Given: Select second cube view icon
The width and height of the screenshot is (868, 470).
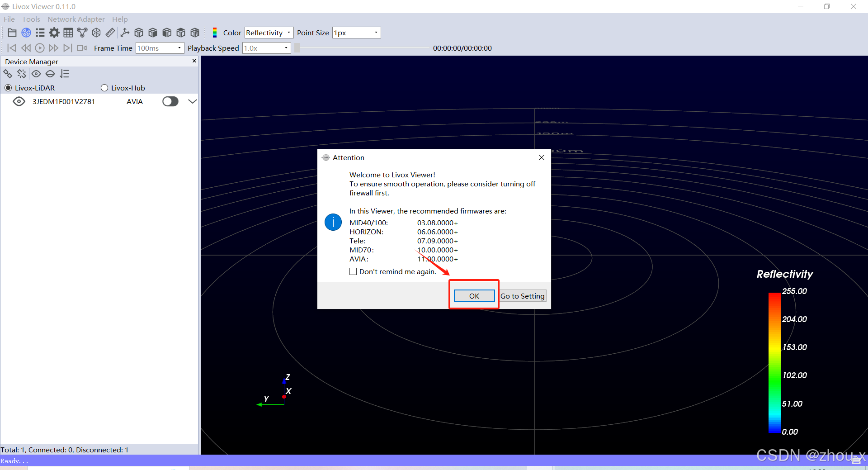Looking at the screenshot, I should pyautogui.click(x=153, y=33).
